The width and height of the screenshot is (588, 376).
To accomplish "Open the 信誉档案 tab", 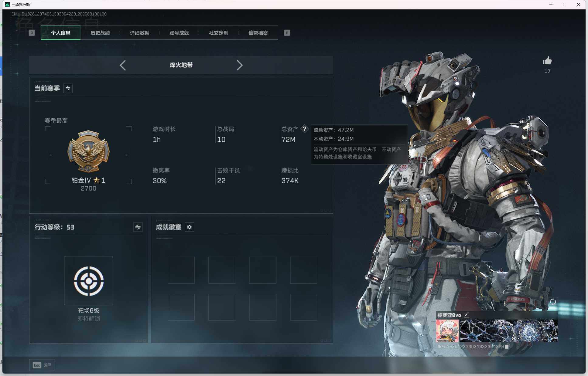I will pyautogui.click(x=258, y=33).
